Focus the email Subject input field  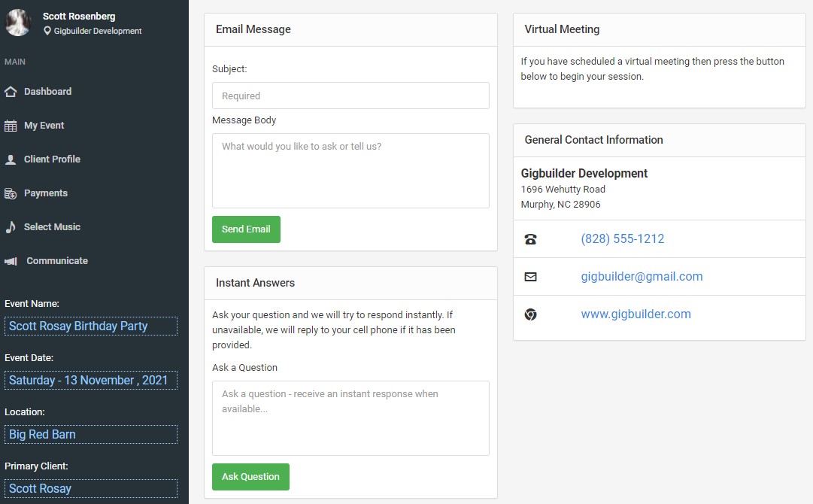350,96
